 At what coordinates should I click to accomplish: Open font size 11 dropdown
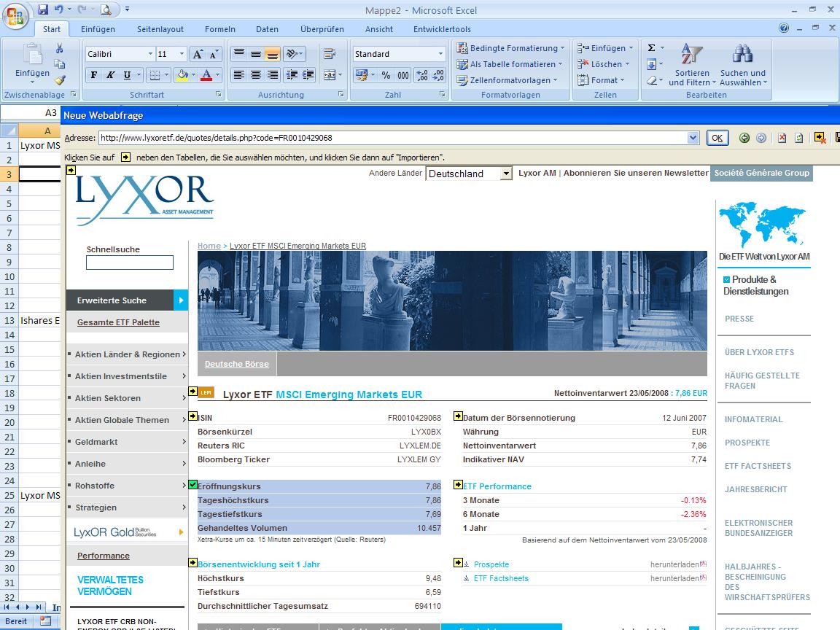182,54
